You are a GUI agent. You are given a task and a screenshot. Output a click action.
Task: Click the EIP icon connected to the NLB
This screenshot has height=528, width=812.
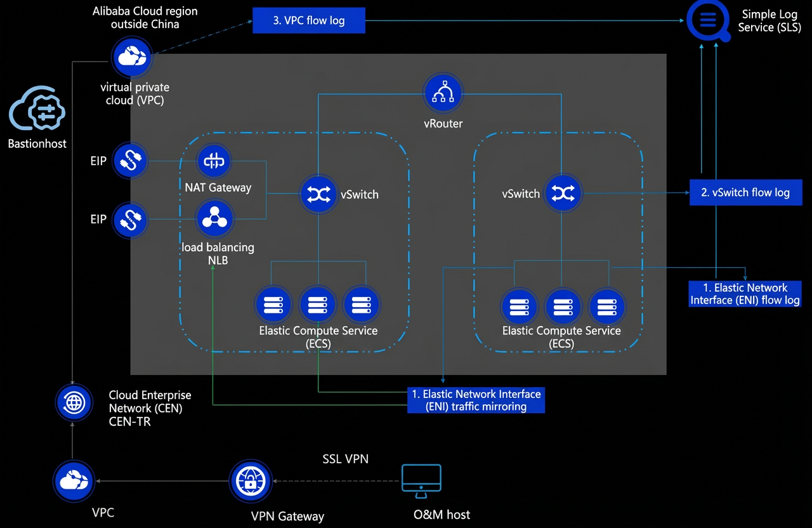(x=130, y=220)
